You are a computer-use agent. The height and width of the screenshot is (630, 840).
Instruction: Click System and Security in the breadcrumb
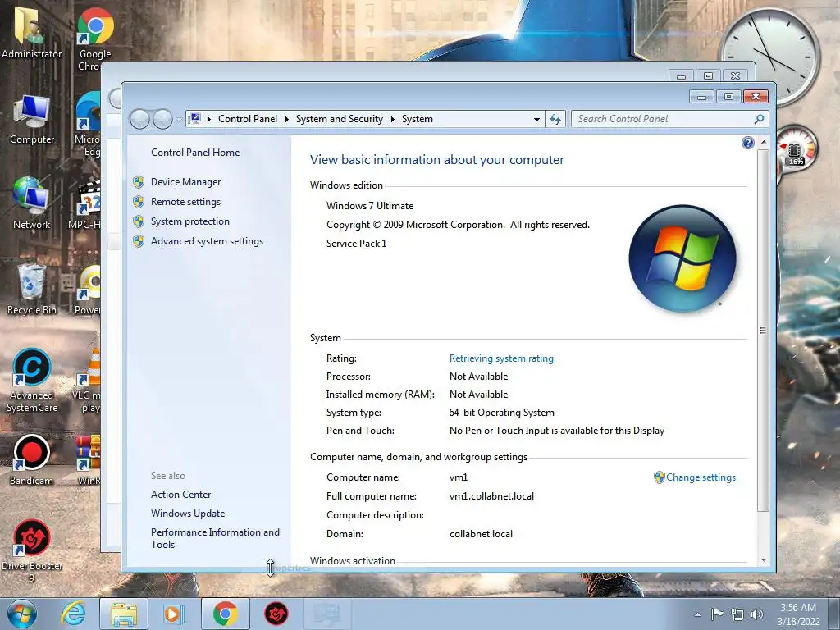coord(339,119)
